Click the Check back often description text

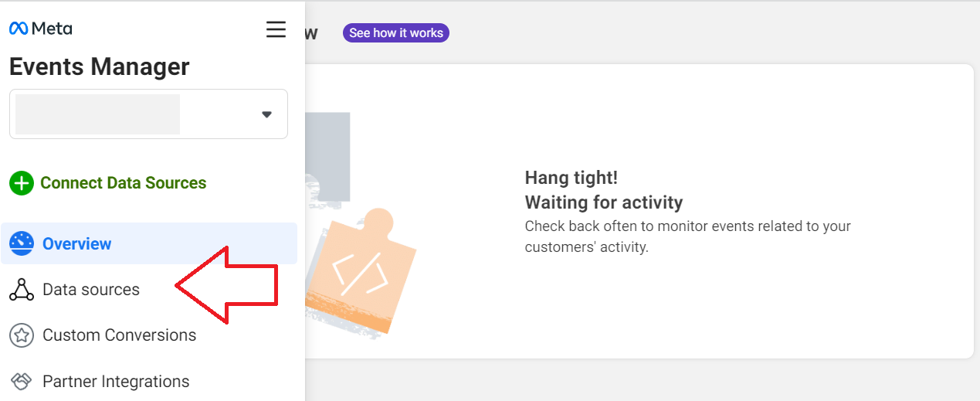tap(688, 237)
